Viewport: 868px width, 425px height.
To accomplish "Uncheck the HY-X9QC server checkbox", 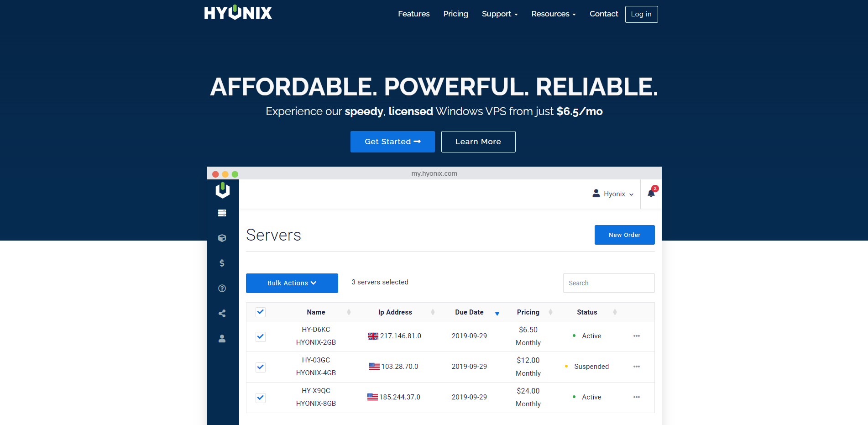I will coord(261,398).
